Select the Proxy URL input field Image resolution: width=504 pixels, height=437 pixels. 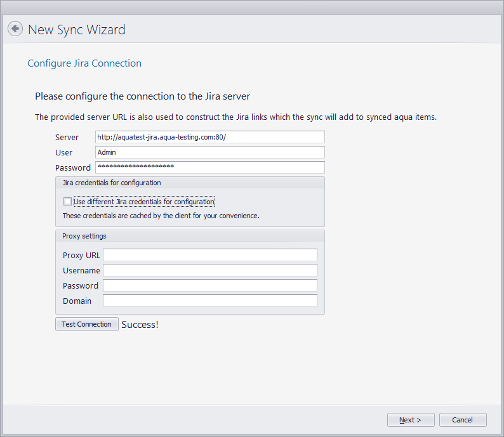coord(209,255)
